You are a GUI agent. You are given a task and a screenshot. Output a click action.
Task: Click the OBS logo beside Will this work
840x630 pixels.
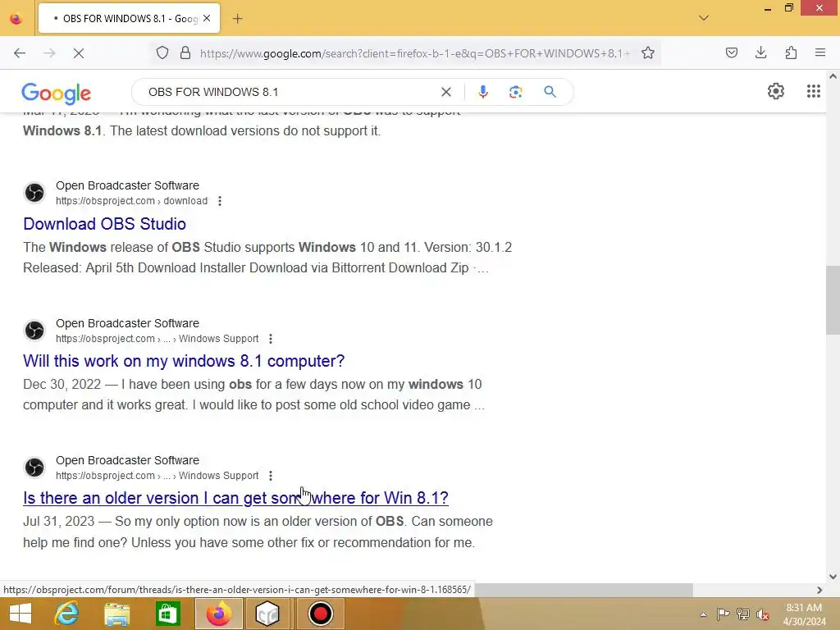click(34, 330)
